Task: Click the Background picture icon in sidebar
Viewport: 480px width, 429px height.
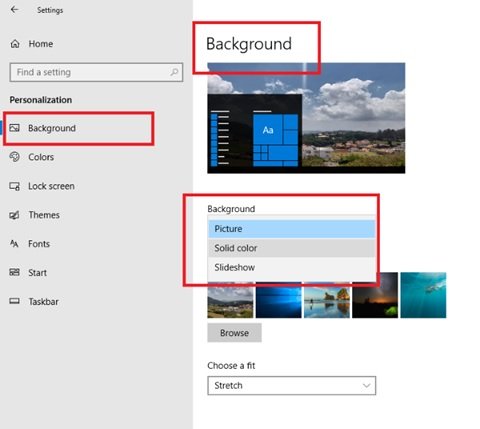Action: point(14,128)
